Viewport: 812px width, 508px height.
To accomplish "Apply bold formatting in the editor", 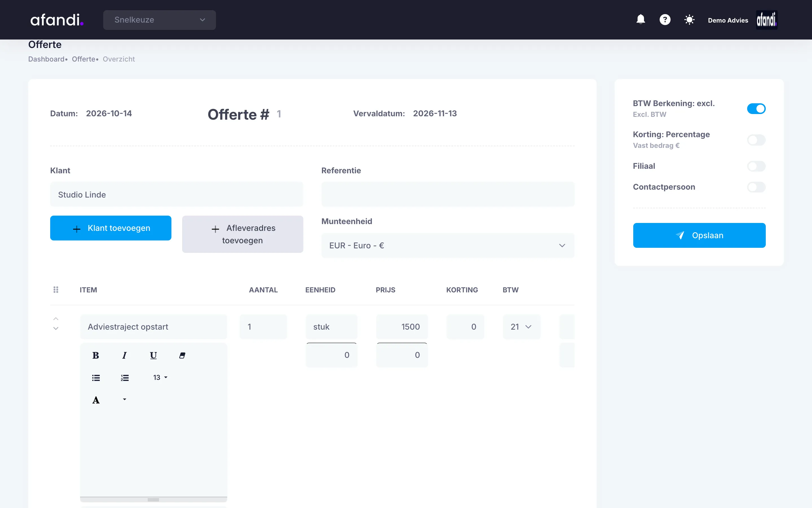I will 96,355.
